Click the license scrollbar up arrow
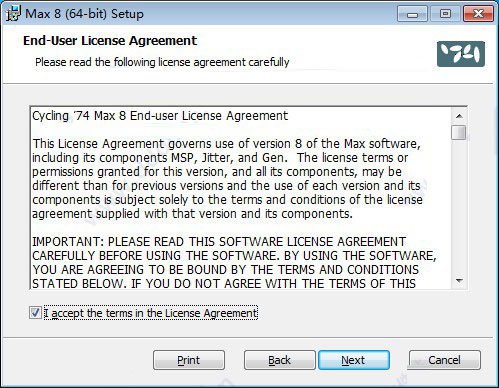499x388 pixels. click(x=459, y=116)
